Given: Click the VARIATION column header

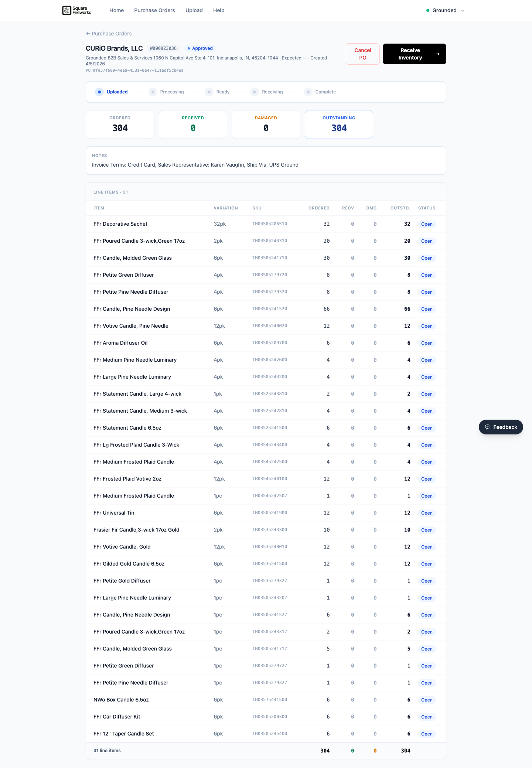Looking at the screenshot, I should coord(226,208).
